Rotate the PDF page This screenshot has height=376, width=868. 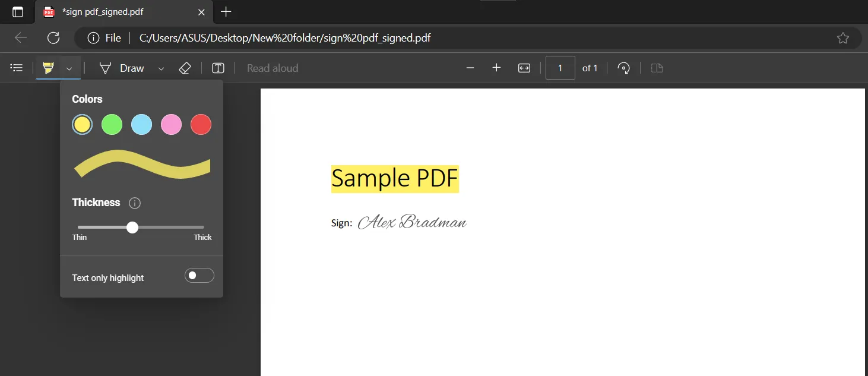tap(623, 68)
